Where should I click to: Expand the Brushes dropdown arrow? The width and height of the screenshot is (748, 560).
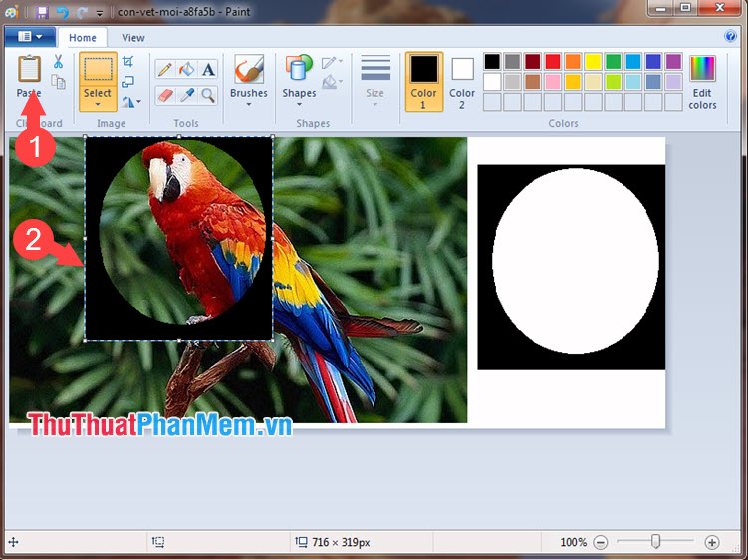tap(249, 104)
